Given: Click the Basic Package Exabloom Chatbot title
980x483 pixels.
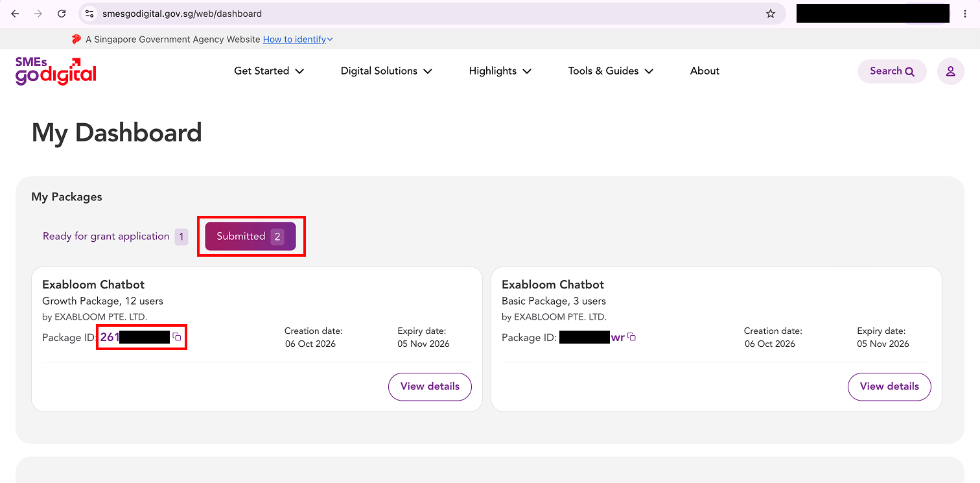Looking at the screenshot, I should pyautogui.click(x=553, y=285).
